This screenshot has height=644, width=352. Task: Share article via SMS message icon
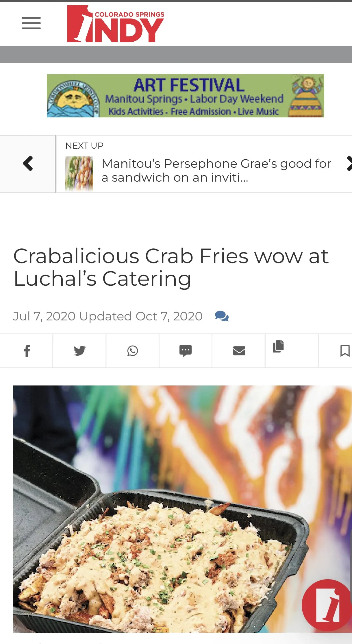point(186,351)
